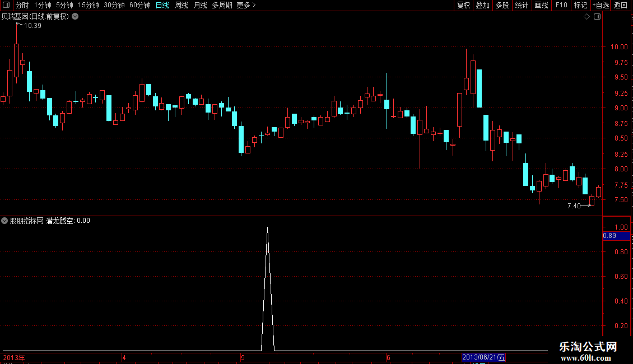Click the 潜龙腾空 indicator label
This screenshot has height=364, width=633.
click(60, 221)
